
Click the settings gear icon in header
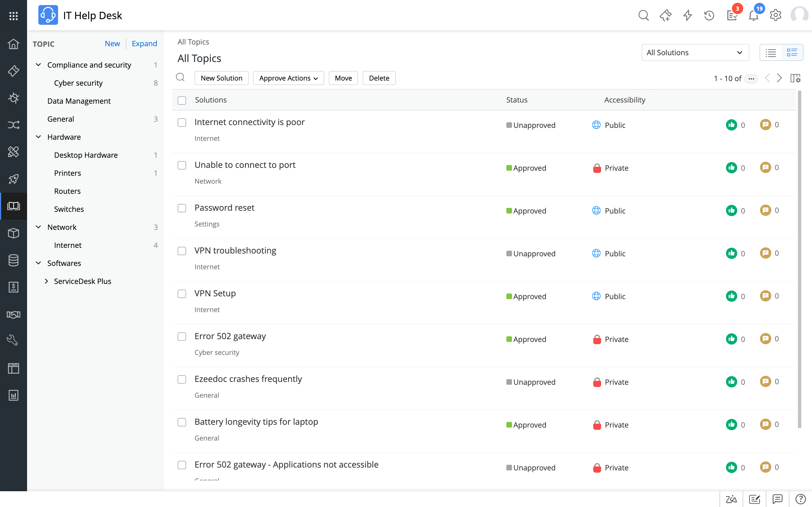point(775,15)
